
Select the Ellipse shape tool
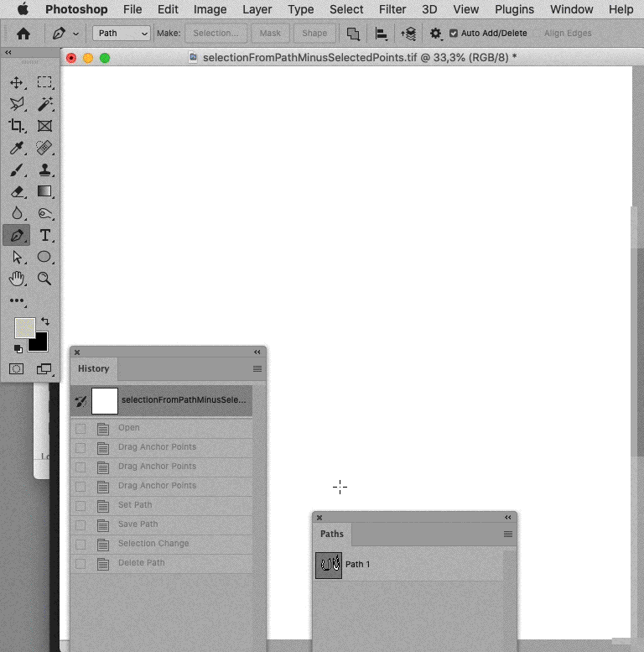click(44, 257)
